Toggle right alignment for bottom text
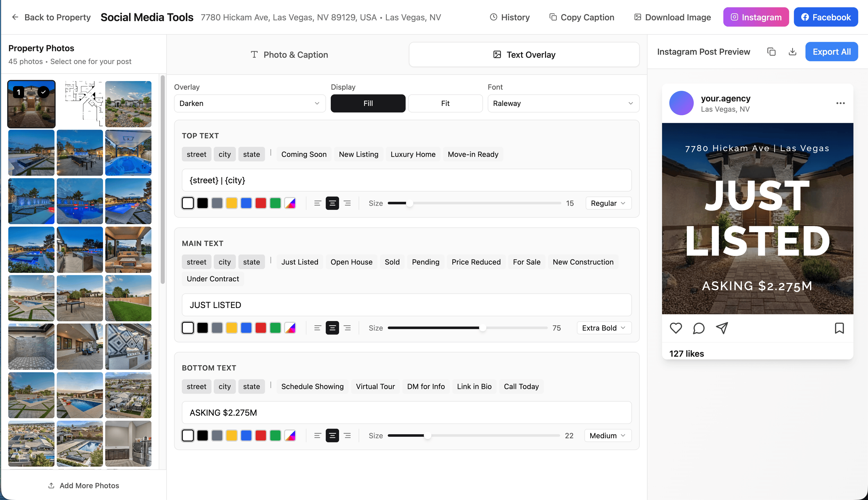Viewport: 868px width, 500px height. click(x=347, y=435)
